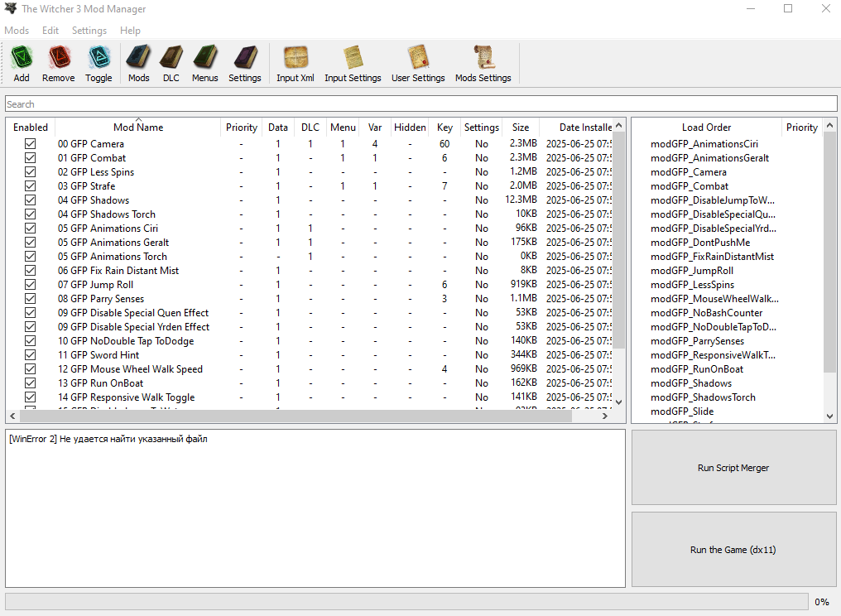Toggle the 07 GFP Jump Roll checkbox

(x=30, y=284)
